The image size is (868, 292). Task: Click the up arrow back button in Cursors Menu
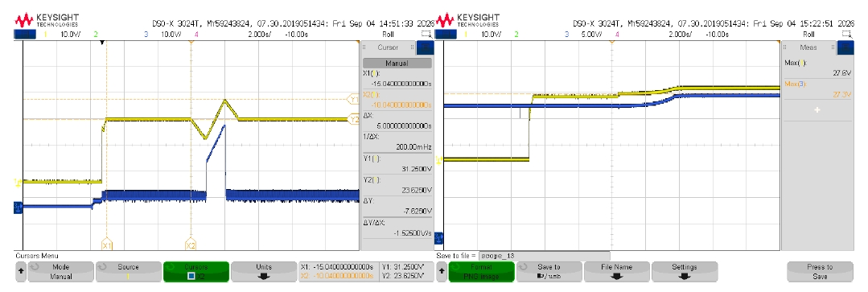pos(21,272)
